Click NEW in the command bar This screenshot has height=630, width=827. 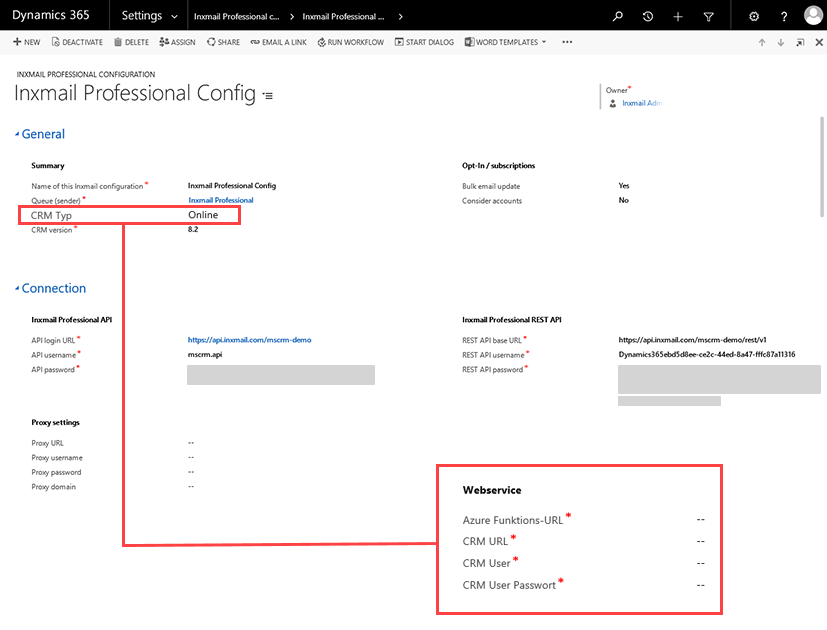[x=26, y=42]
